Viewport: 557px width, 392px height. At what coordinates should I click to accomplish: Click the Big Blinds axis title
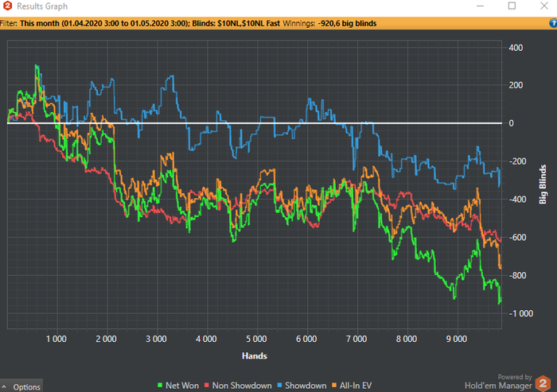(x=543, y=184)
